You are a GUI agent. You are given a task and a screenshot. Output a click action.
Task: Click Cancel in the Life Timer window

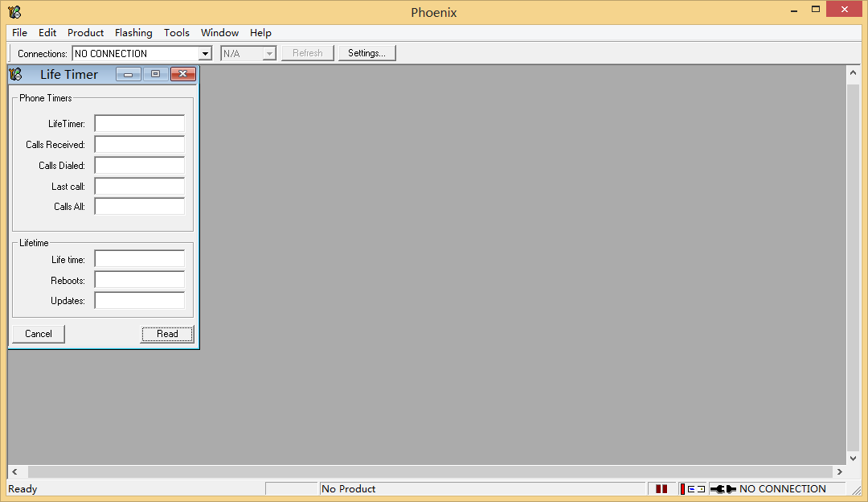39,334
